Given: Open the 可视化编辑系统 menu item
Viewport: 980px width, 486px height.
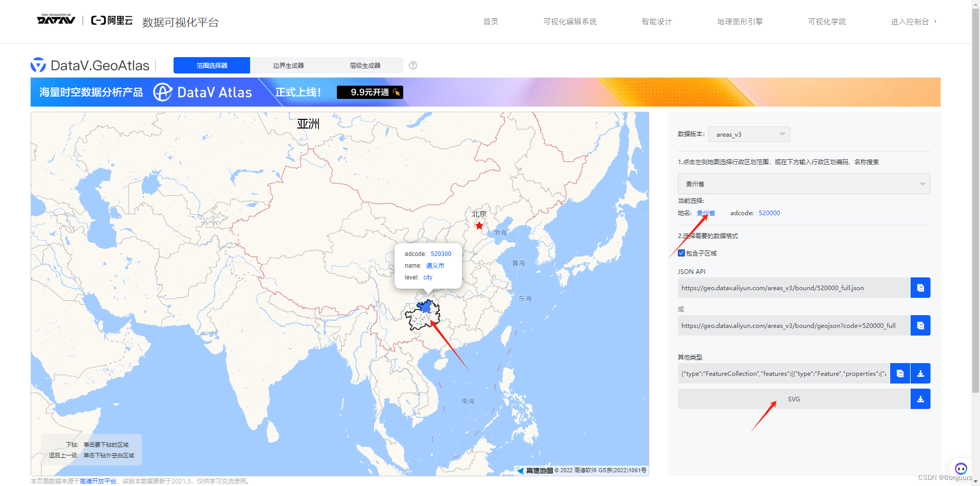Looking at the screenshot, I should pyautogui.click(x=570, y=21).
